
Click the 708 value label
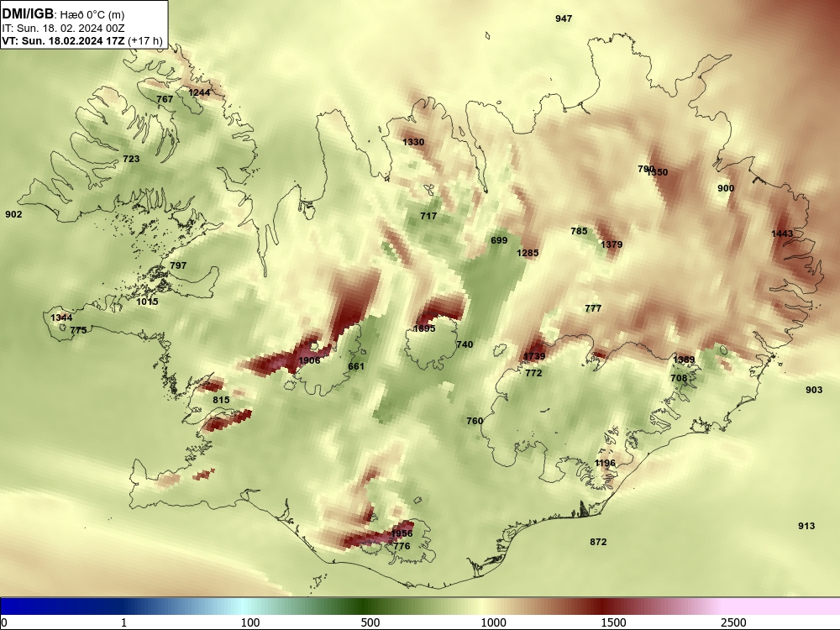(679, 378)
